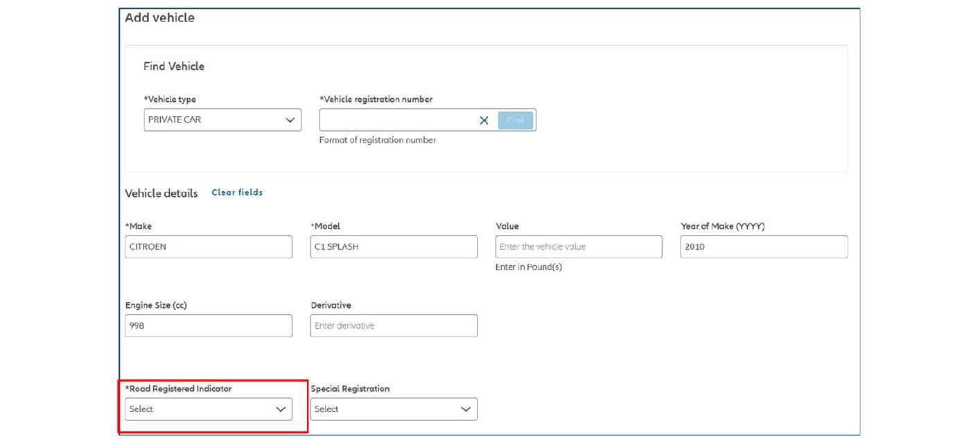Clear the registration number with the X icon

pyautogui.click(x=484, y=120)
